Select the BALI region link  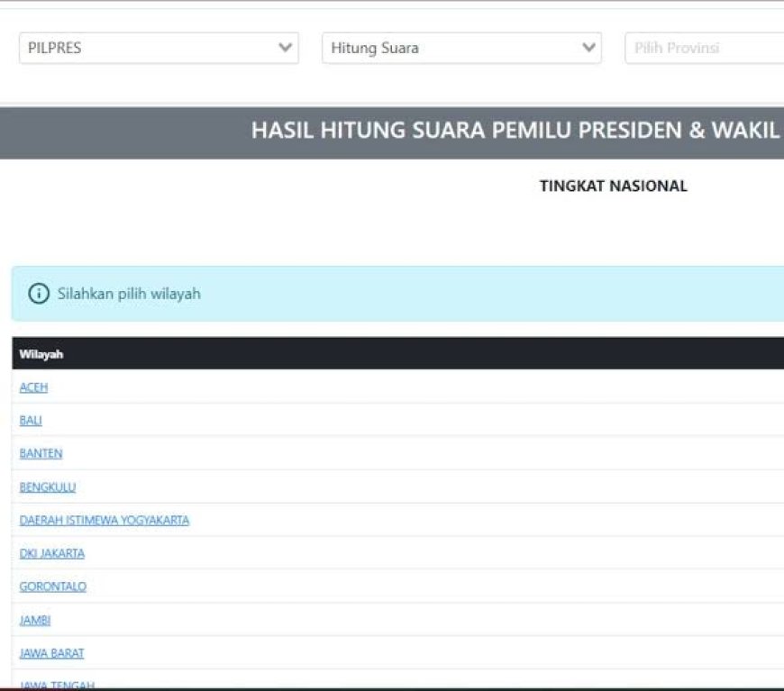coord(31,421)
